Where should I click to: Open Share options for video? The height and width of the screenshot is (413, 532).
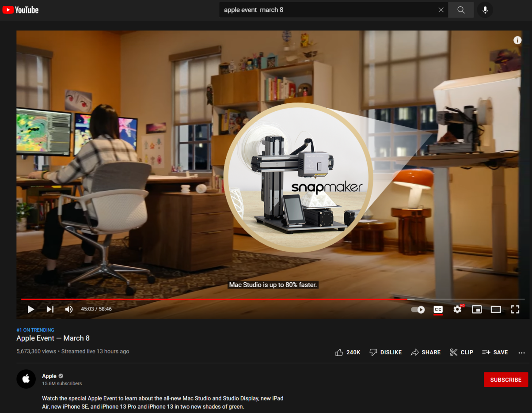pos(426,352)
